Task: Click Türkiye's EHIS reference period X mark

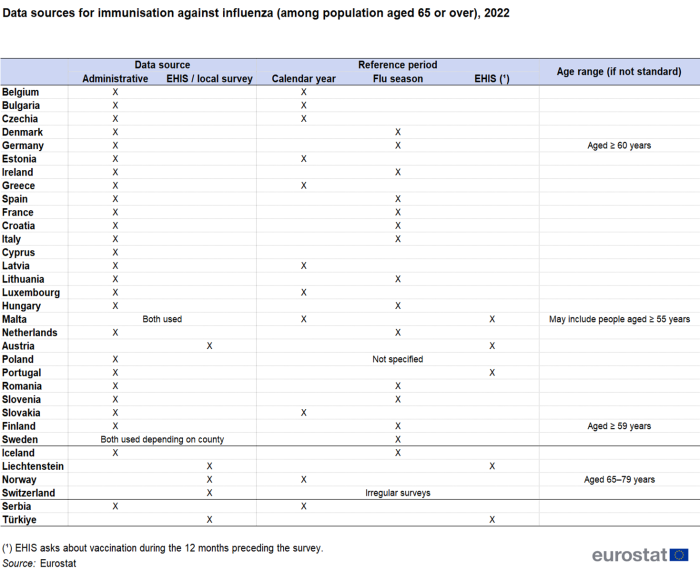Action: [x=492, y=520]
